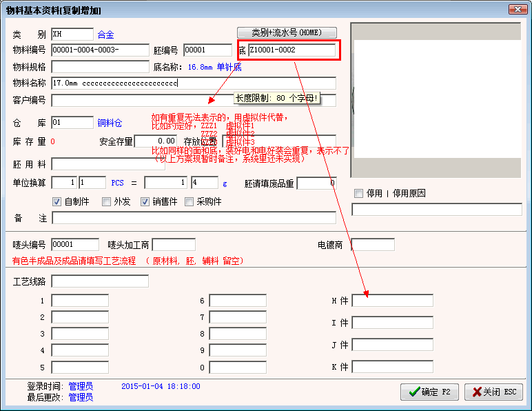Focus the empty 物料规格 field
The image size is (532, 411).
[x=100, y=66]
